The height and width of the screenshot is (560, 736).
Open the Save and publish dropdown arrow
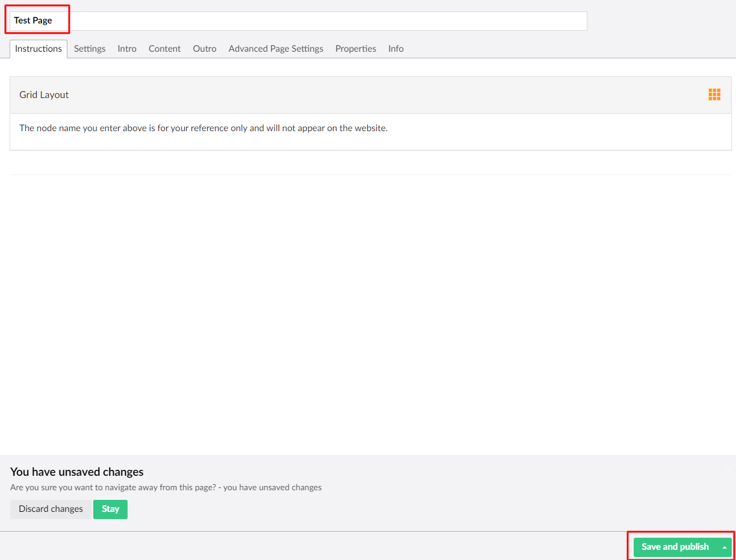pos(725,547)
